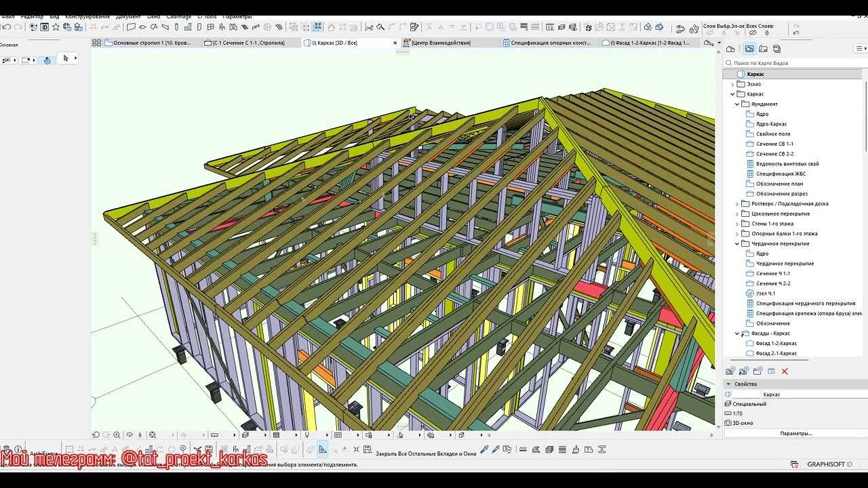The image size is (868, 488).
Task: Select Узел Ч.1 detail view
Action: pyautogui.click(x=766, y=293)
